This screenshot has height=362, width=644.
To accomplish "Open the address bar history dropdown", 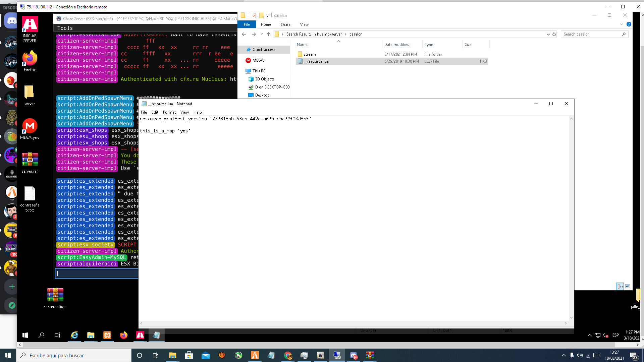I will point(548,34).
